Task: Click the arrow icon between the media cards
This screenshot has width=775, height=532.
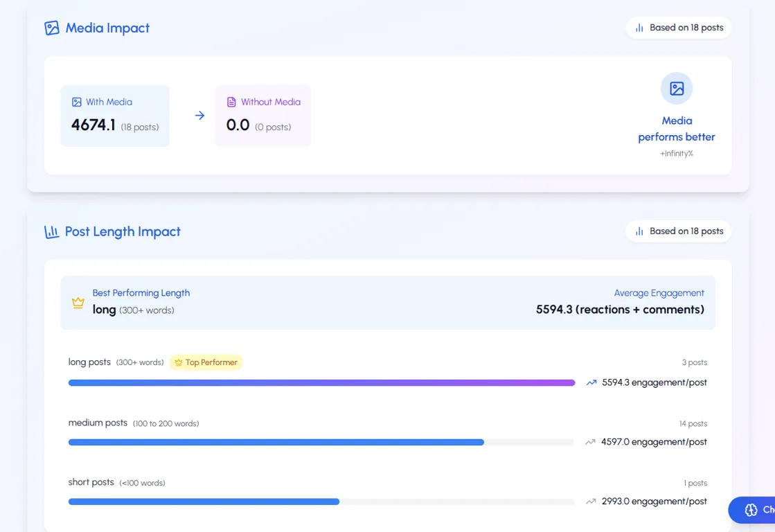Action: click(x=199, y=116)
